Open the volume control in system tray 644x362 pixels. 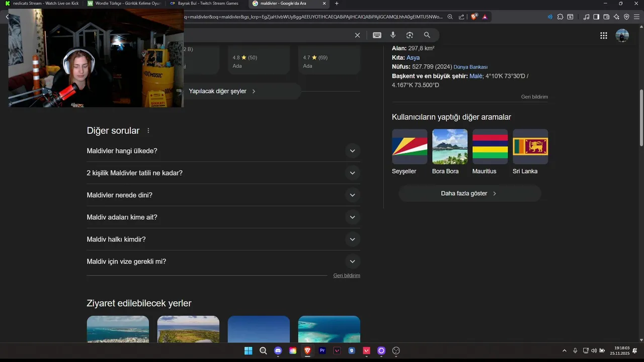[x=594, y=350]
